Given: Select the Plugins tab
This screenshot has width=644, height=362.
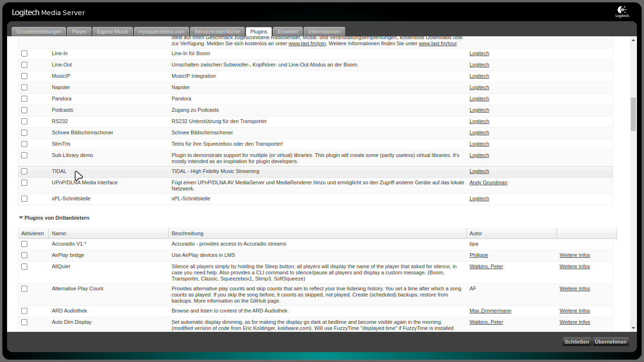Looking at the screenshot, I should [259, 32].
